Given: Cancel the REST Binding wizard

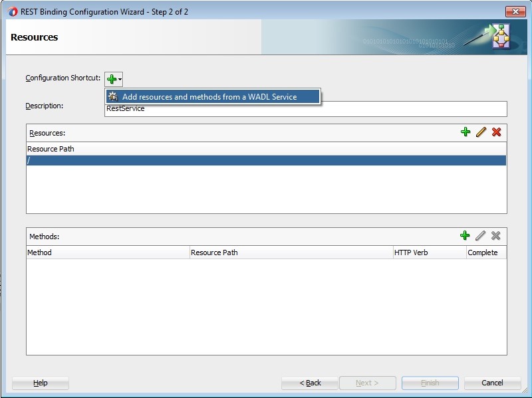Looking at the screenshot, I should click(492, 383).
